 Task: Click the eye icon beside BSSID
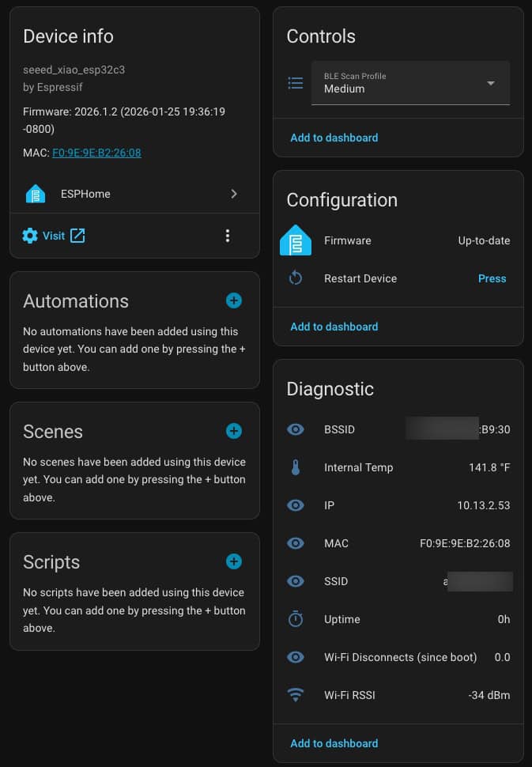click(296, 429)
